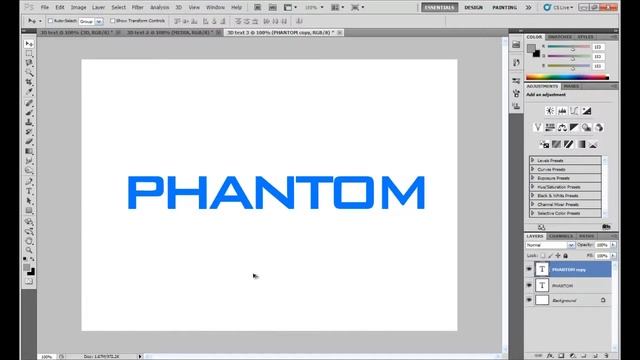Open the Window menu
The image size is (640, 360).
pos(215,7)
